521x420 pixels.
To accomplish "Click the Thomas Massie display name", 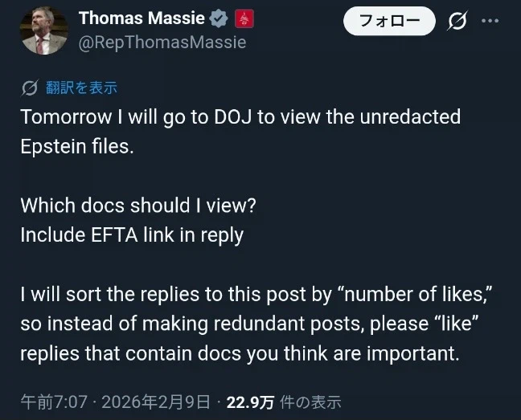I will tap(141, 18).
